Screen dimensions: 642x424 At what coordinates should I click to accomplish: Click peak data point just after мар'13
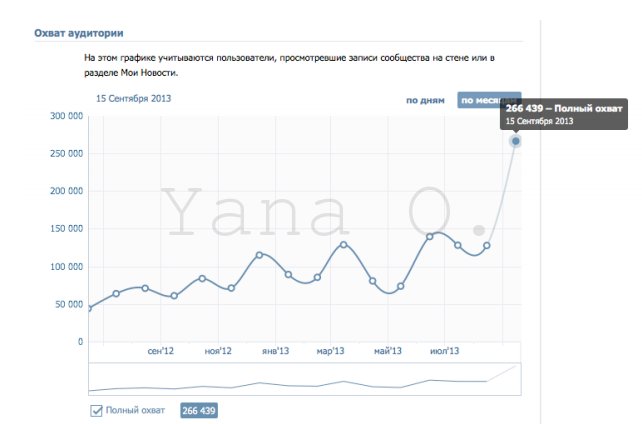[344, 245]
